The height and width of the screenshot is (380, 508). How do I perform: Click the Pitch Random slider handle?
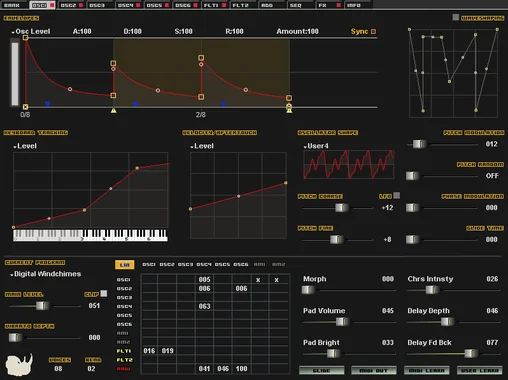tap(412, 176)
